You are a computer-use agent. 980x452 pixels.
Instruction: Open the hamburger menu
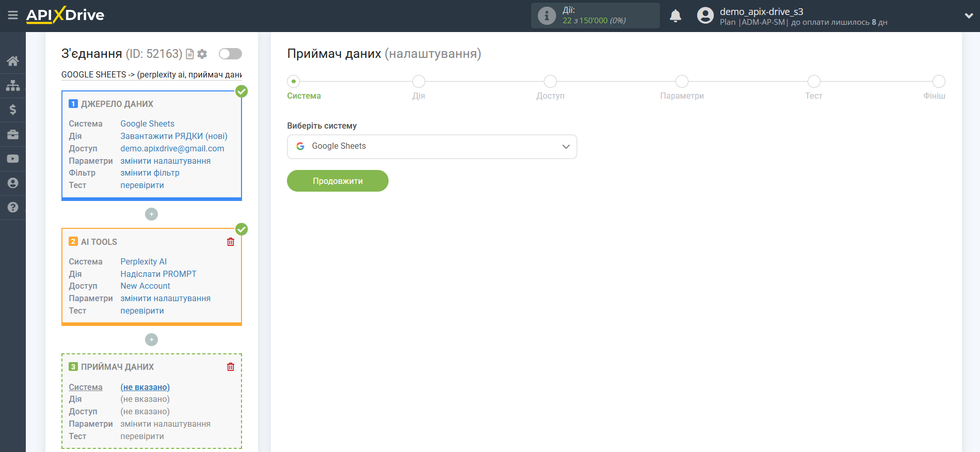pos(13,15)
